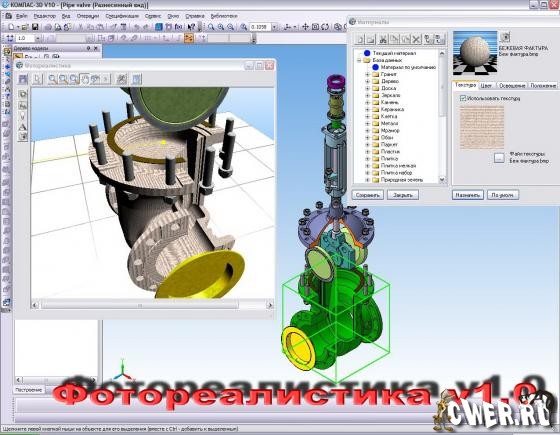Click render settings icon in Фотореалистика toolbar
560x435 pixels.
pos(121,79)
